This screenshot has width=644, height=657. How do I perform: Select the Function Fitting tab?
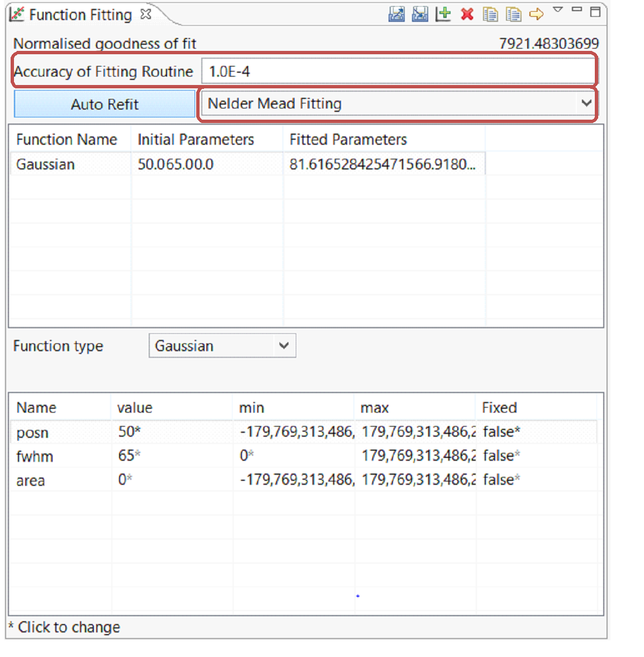click(x=80, y=15)
